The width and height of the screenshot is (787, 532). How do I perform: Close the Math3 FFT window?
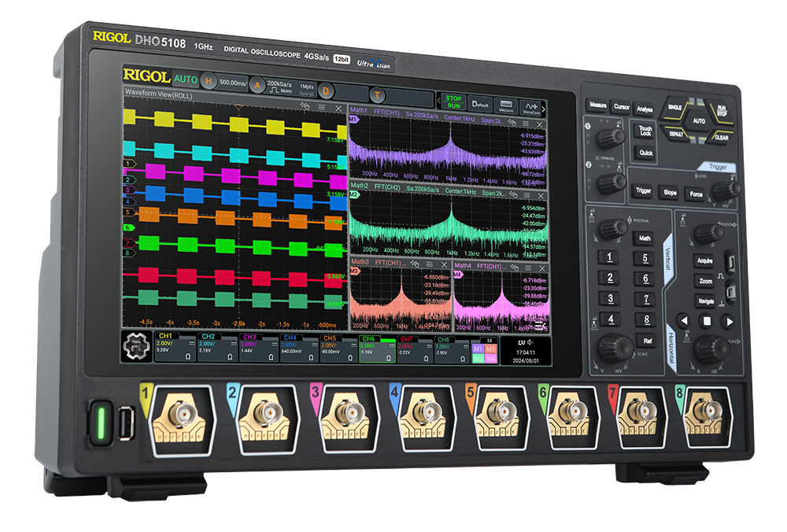(x=444, y=265)
